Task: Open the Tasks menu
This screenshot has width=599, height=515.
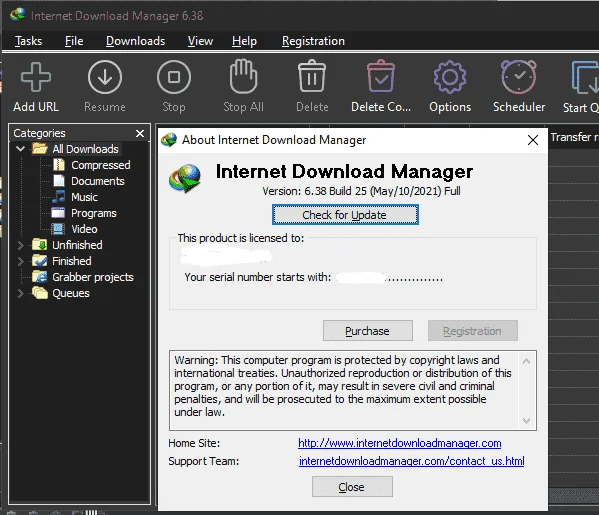Action: (x=29, y=41)
